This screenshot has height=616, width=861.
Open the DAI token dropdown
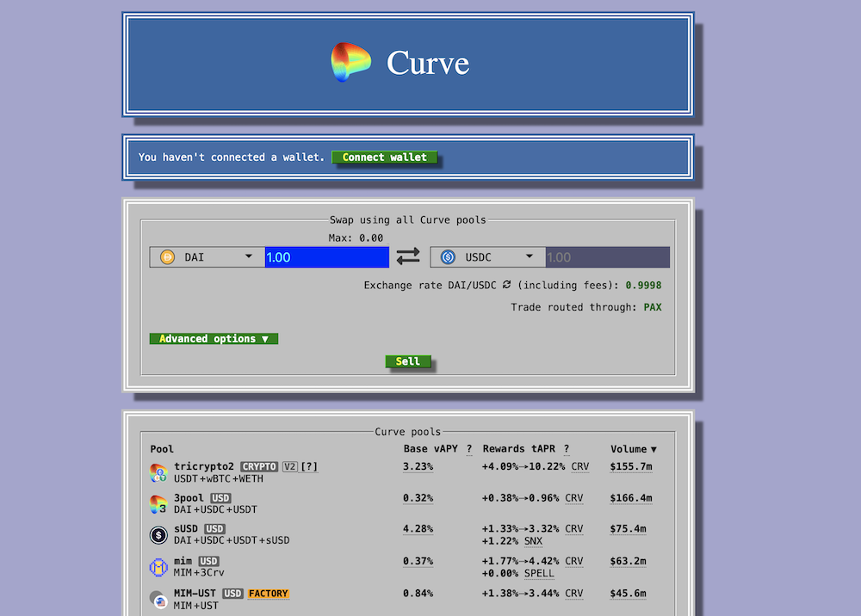207,256
